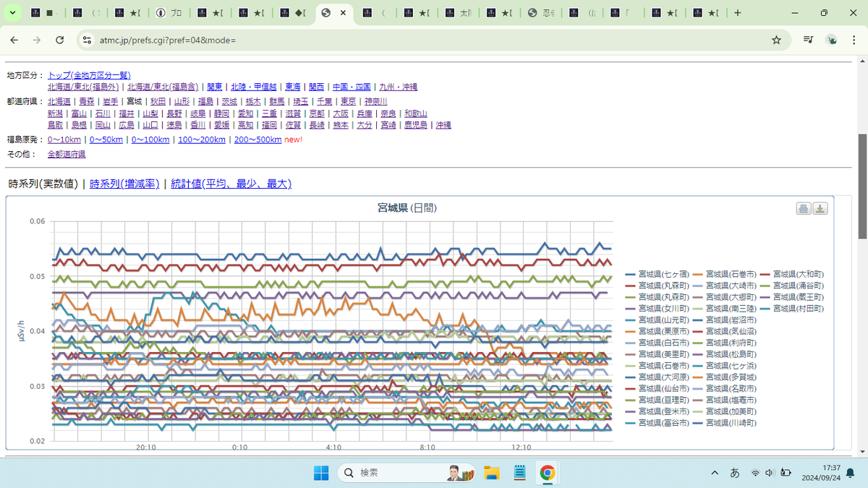Viewport: 868px width, 488px height.
Task: Open the Windows Start menu
Action: 320,473
